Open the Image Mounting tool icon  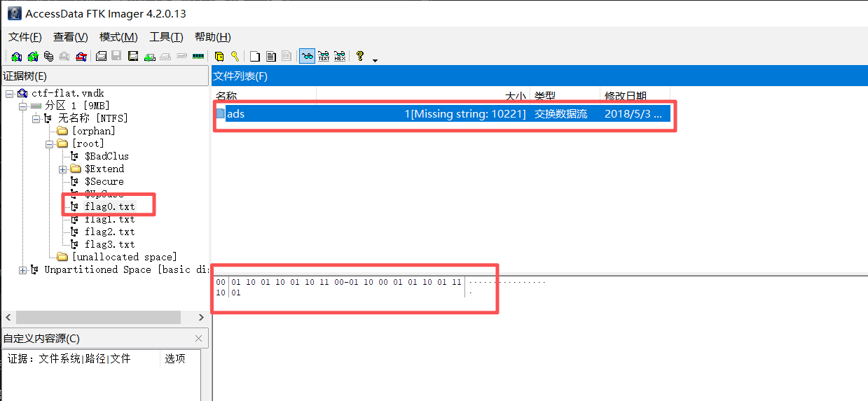pos(48,57)
